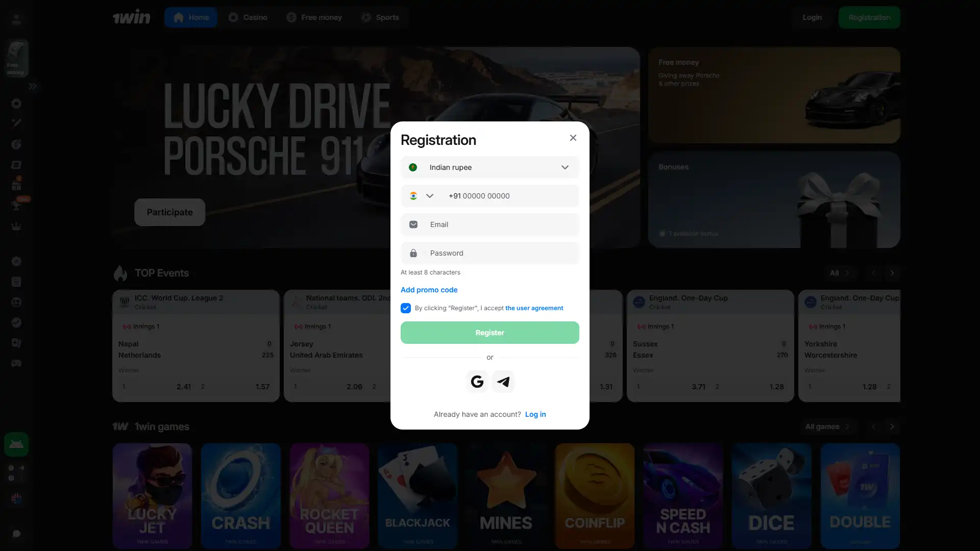Click the gamepad icon in sidebar
This screenshot has width=980, height=551.
tap(16, 363)
